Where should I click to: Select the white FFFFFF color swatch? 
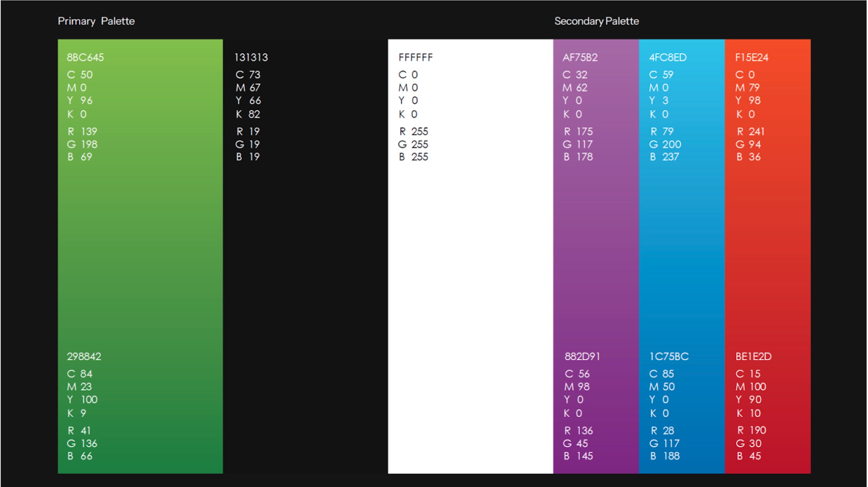(468, 243)
